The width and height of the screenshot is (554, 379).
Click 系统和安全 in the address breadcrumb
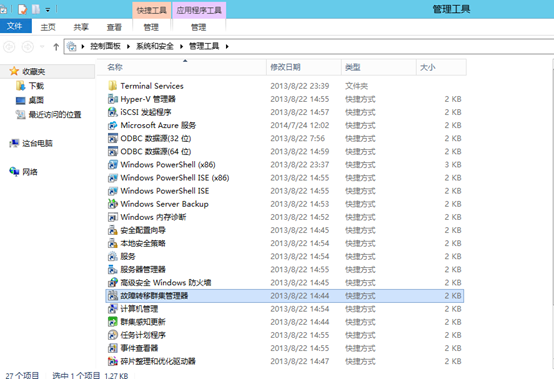155,46
